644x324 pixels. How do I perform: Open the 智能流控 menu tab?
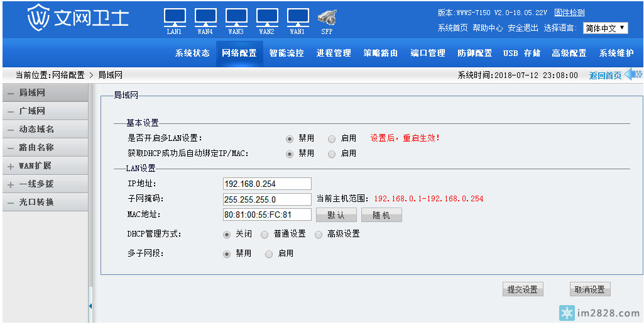pyautogui.click(x=287, y=53)
